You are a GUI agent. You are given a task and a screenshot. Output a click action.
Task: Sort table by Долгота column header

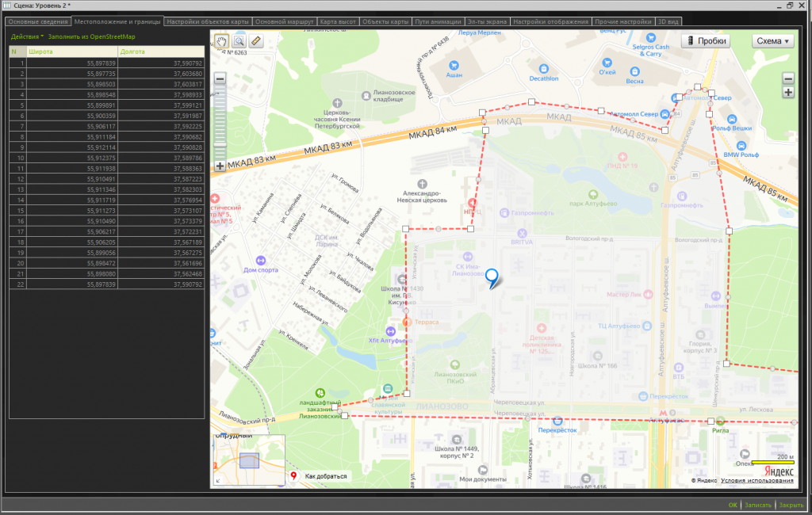pos(161,51)
